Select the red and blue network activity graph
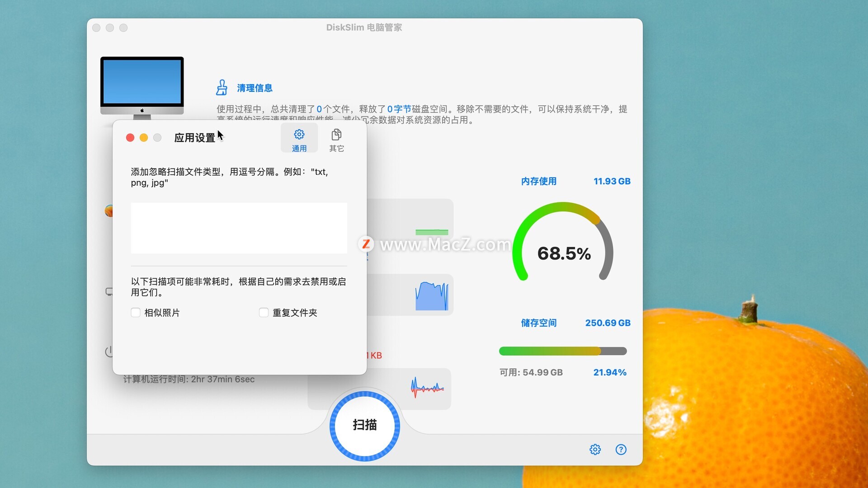Viewport: 868px width, 488px height. (427, 388)
